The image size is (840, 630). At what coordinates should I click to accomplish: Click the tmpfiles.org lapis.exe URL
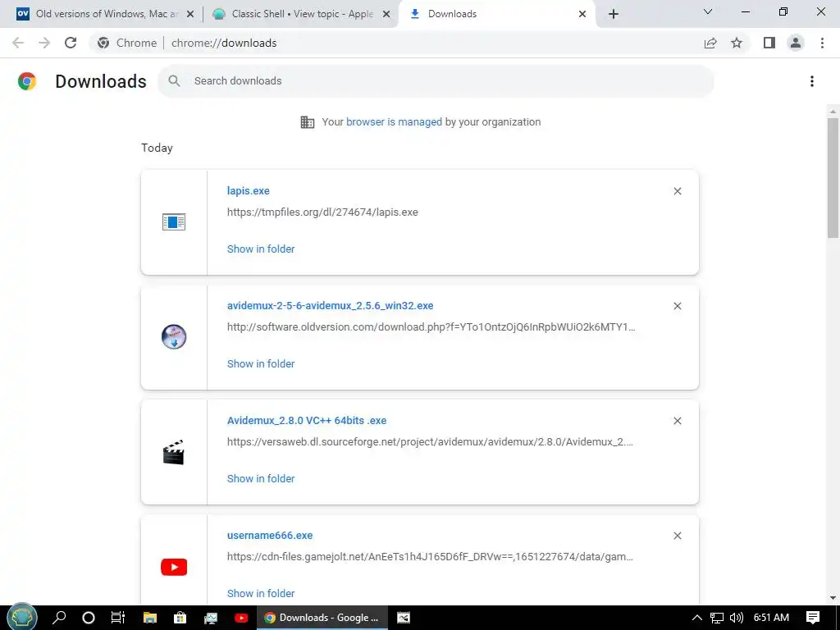point(322,212)
